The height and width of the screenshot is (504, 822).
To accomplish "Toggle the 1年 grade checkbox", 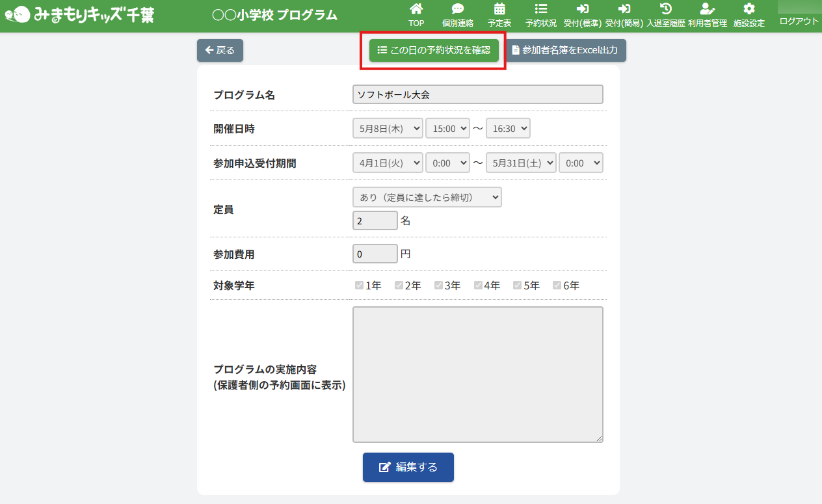I will (360, 285).
